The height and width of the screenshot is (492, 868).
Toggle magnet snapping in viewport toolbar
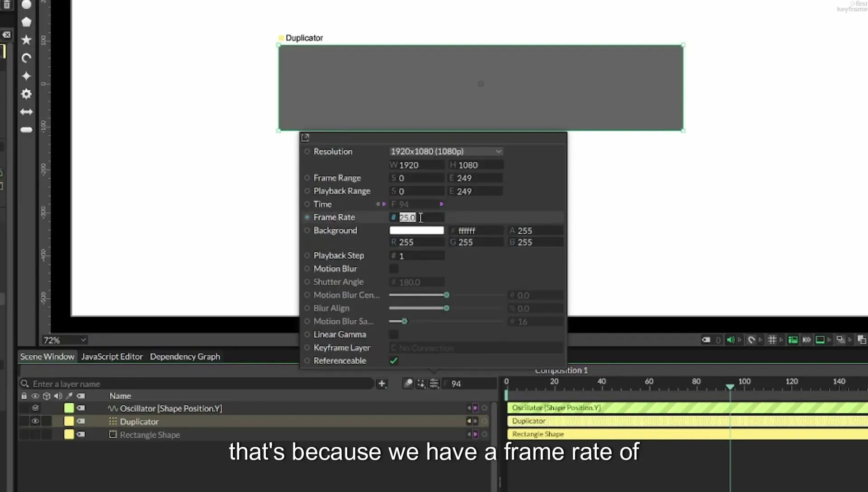coord(751,340)
